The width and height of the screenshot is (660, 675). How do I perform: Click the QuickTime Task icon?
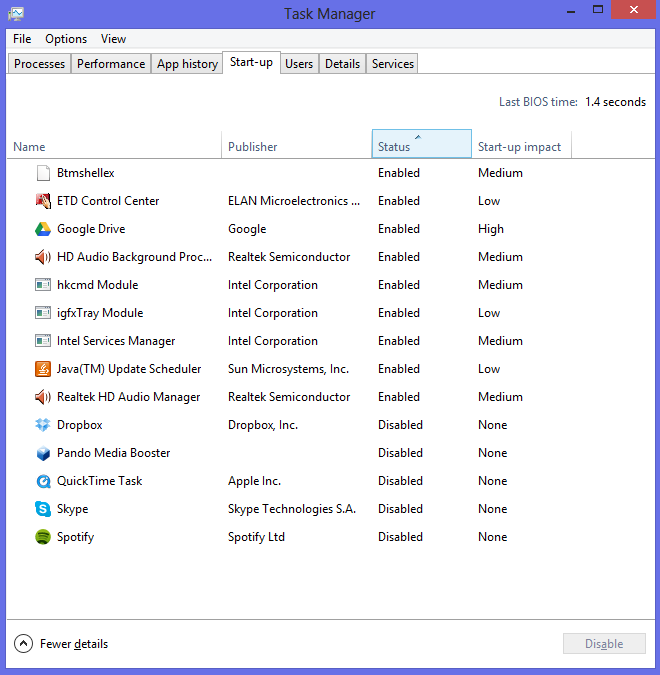pyautogui.click(x=43, y=481)
